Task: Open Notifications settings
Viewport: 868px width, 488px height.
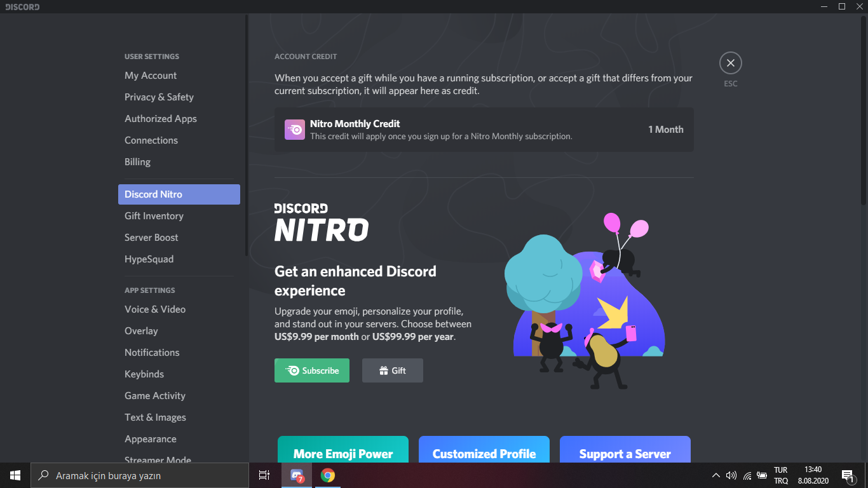Action: (179, 353)
